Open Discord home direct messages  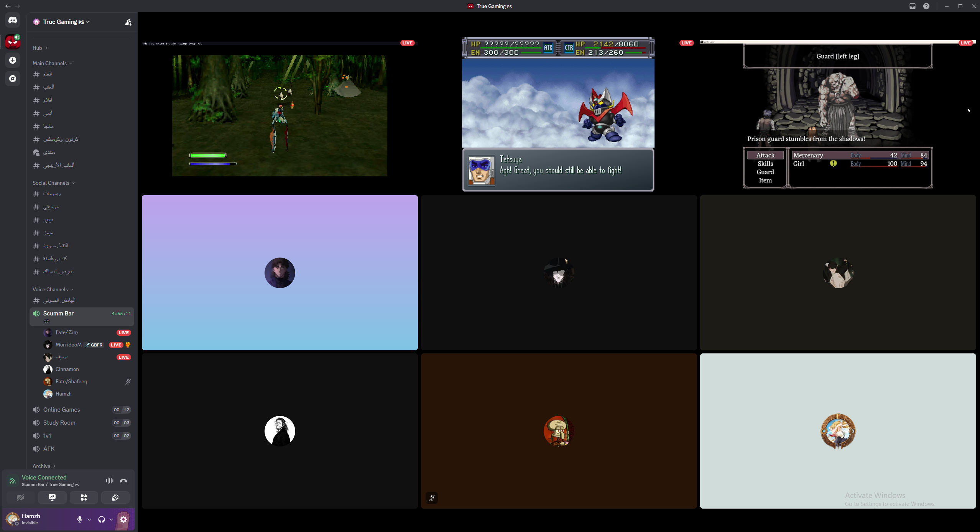(x=13, y=20)
